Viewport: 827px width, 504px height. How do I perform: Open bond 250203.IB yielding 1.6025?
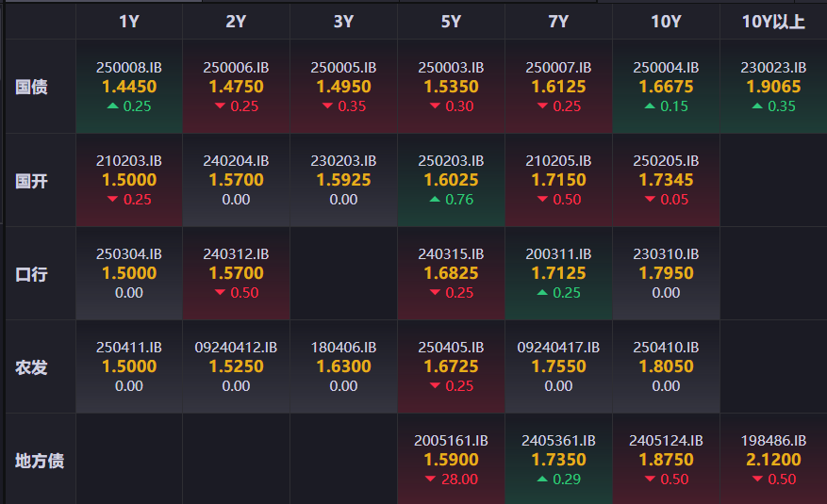451,180
